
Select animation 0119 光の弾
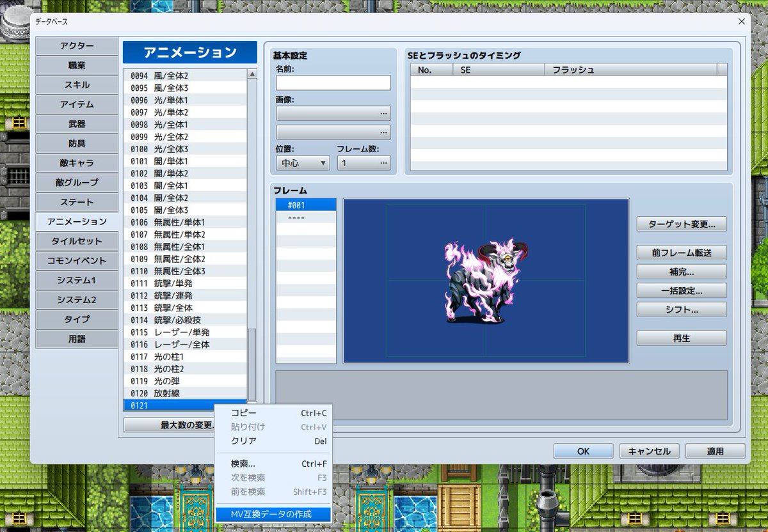(x=185, y=381)
